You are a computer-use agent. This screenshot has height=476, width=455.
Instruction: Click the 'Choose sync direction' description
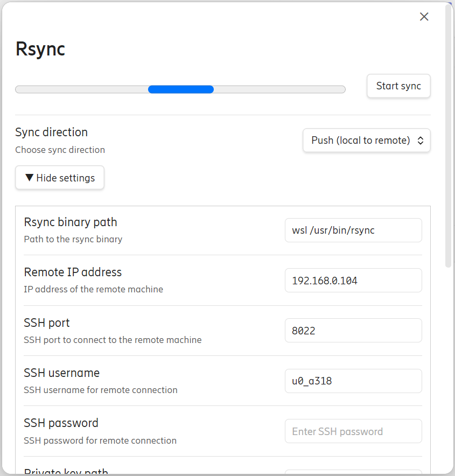(x=60, y=150)
